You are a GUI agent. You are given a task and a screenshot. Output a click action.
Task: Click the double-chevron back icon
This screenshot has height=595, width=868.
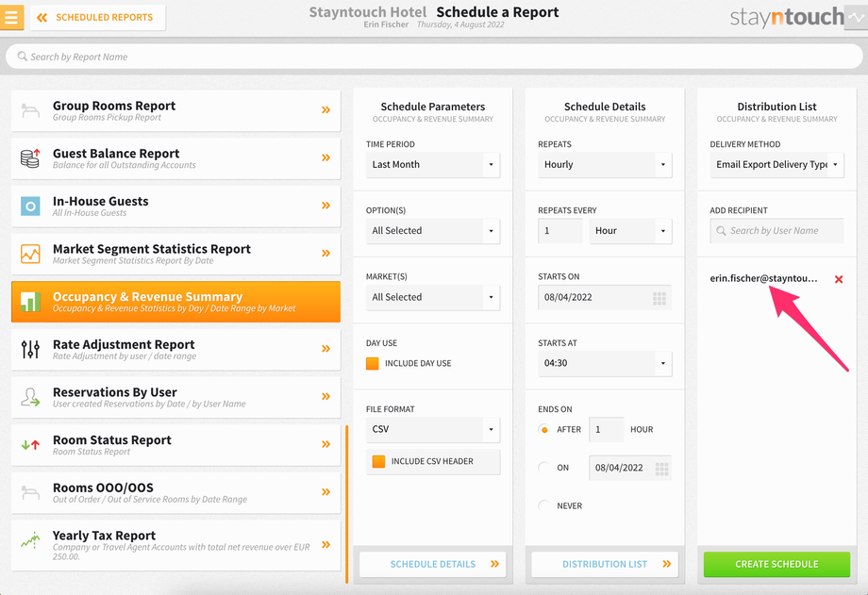(42, 18)
